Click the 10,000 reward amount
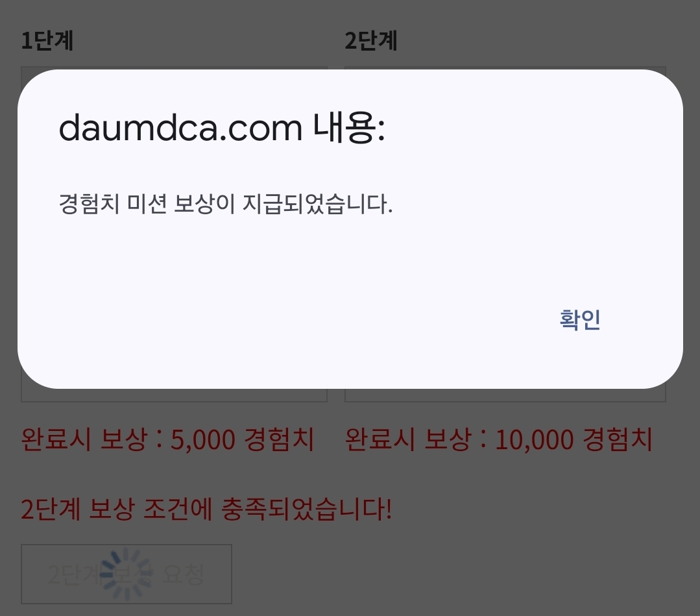Image resolution: width=700 pixels, height=616 pixels. point(535,439)
